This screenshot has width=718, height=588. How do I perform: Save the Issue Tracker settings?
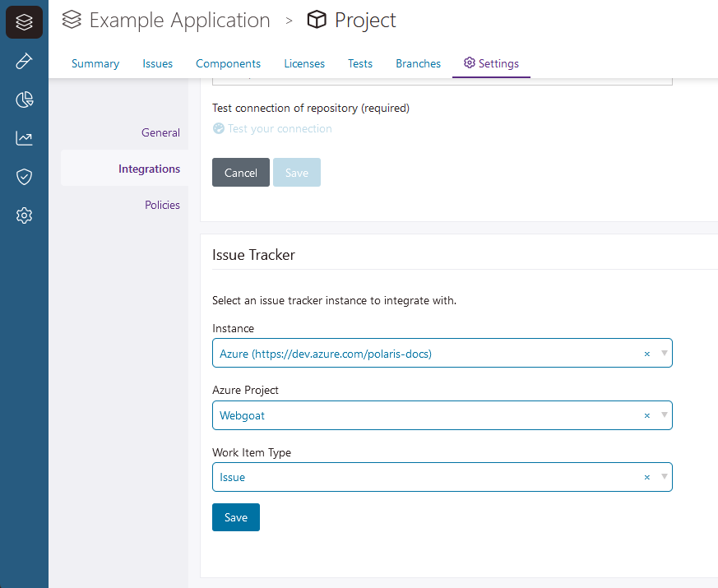tap(236, 517)
